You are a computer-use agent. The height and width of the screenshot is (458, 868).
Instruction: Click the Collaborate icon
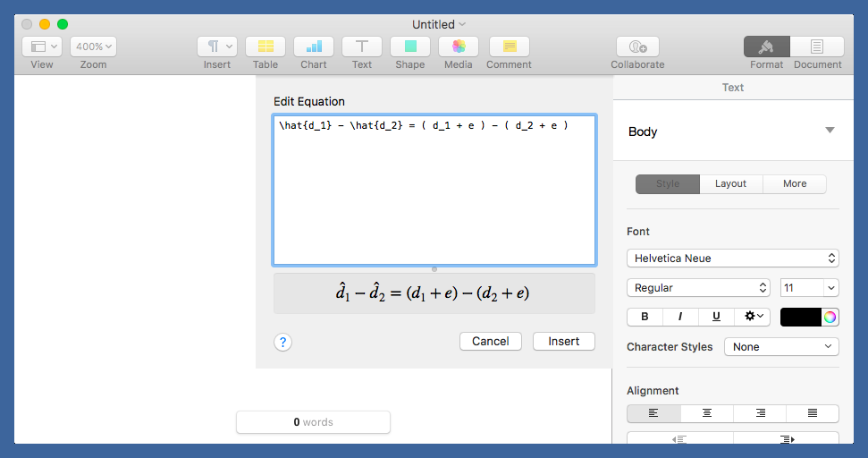[637, 47]
